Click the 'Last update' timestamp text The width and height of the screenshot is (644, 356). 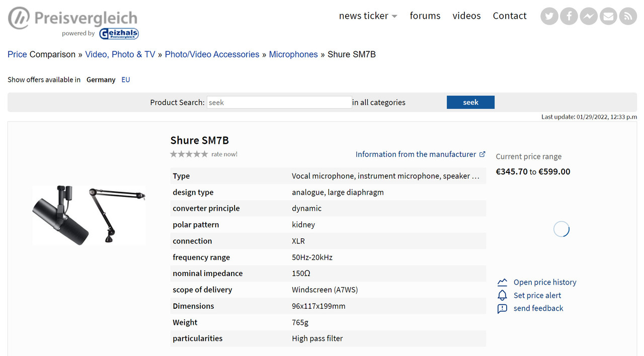[x=589, y=117]
